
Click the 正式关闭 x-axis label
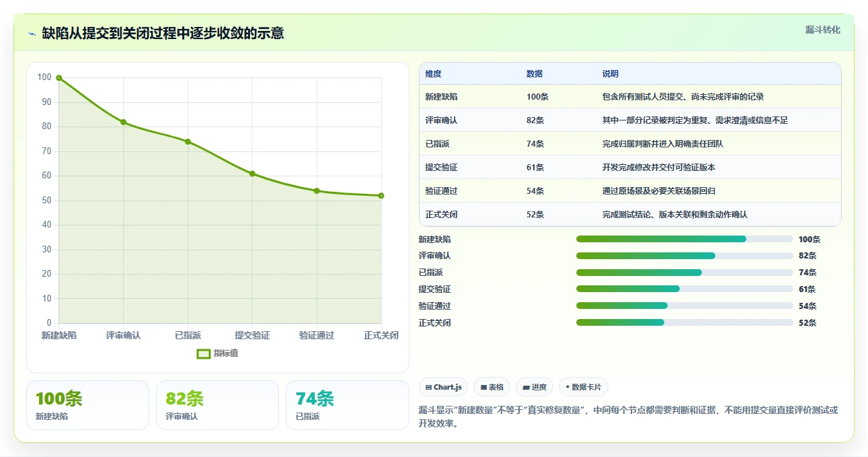(x=381, y=335)
